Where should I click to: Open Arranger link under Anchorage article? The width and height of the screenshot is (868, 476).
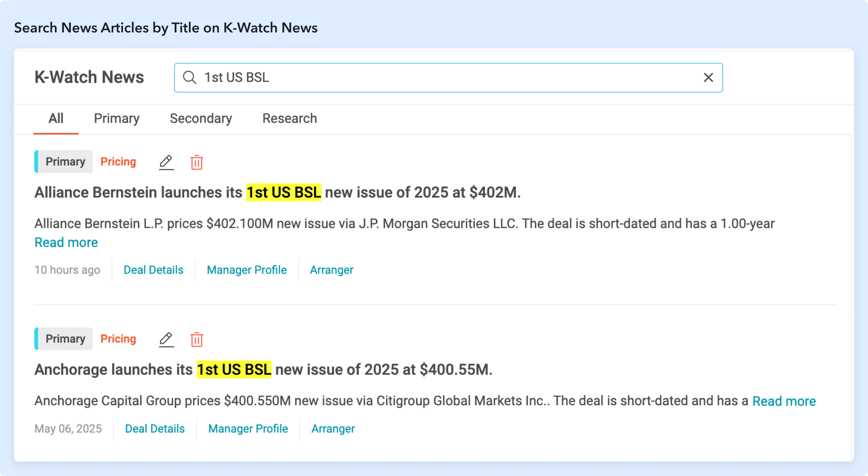click(333, 429)
